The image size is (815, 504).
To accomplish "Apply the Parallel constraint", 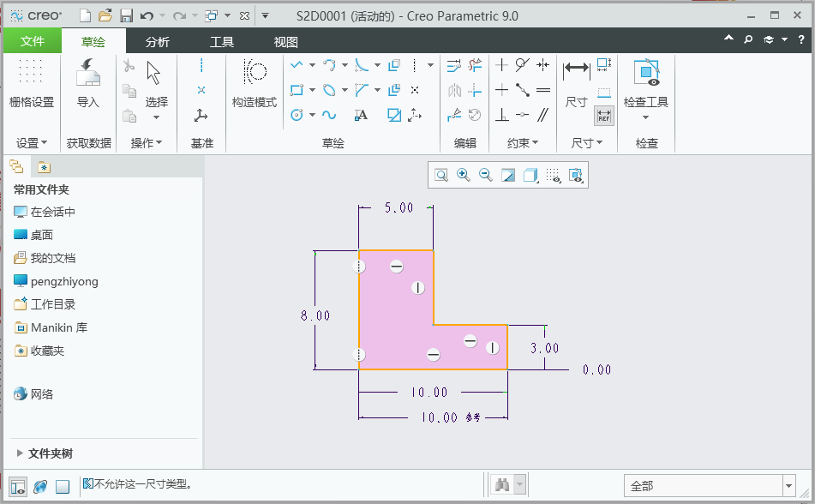I will pos(543,115).
